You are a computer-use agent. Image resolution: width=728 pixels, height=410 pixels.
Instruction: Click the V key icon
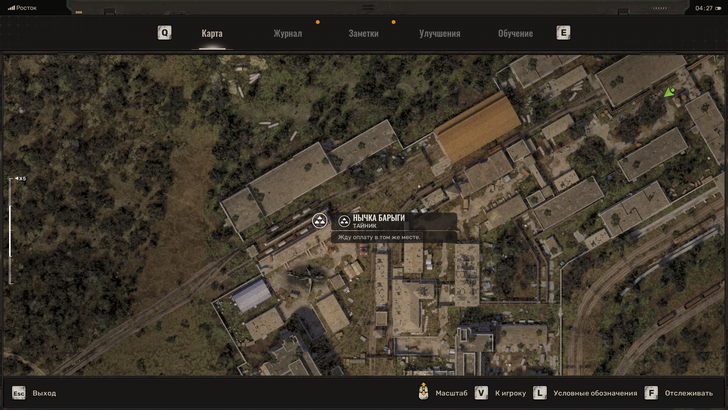(x=481, y=393)
